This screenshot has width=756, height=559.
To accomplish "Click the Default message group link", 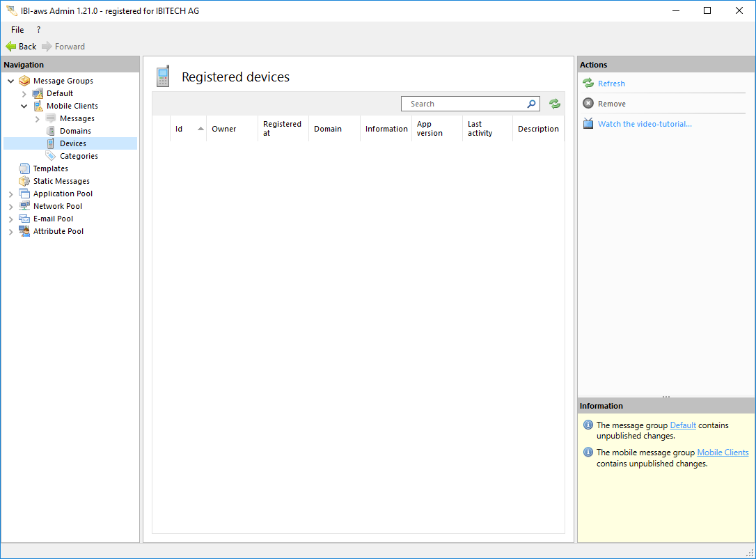I will coord(682,425).
